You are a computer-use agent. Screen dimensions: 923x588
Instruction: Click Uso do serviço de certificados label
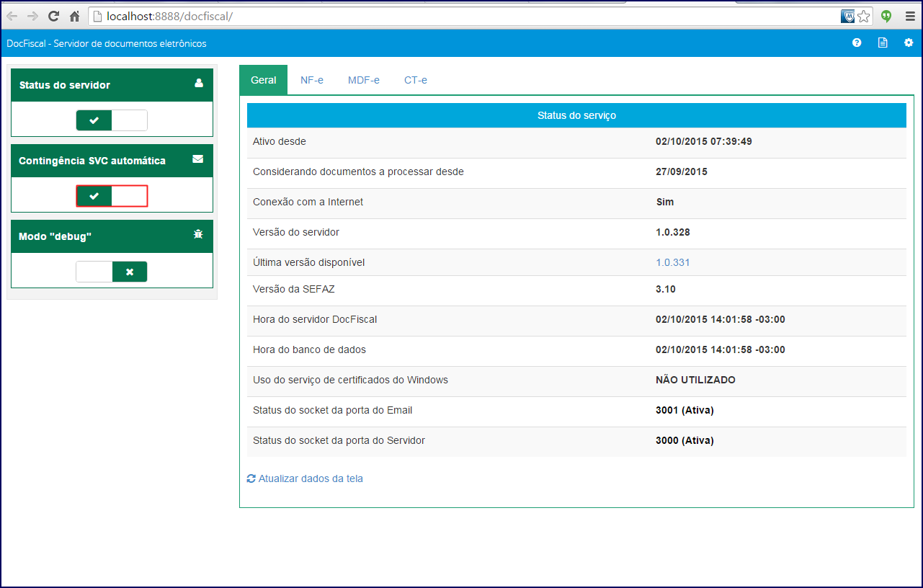[x=351, y=380]
